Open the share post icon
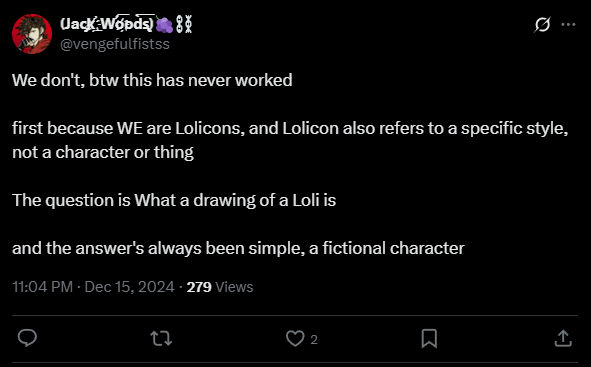The width and height of the screenshot is (591, 367). pyautogui.click(x=563, y=338)
